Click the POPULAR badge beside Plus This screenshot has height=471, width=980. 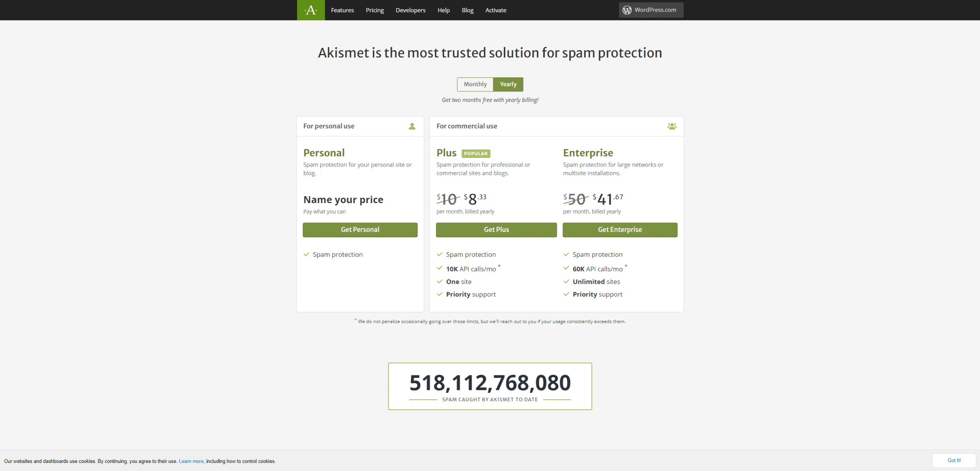coord(476,154)
